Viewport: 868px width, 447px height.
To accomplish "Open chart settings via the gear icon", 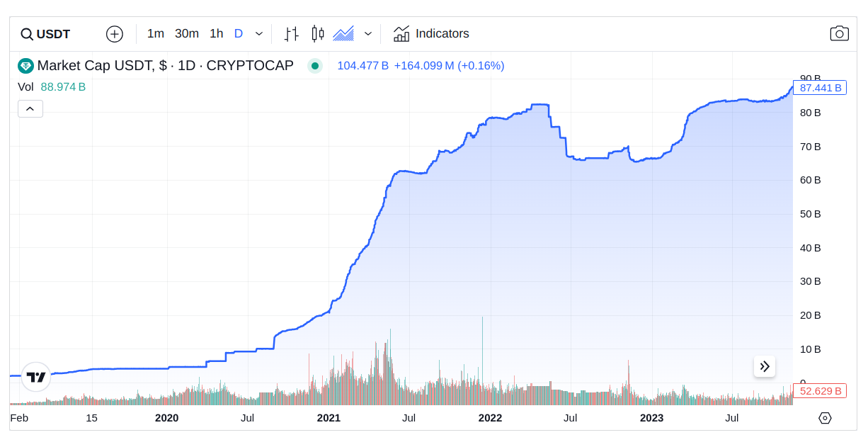I will click(825, 418).
